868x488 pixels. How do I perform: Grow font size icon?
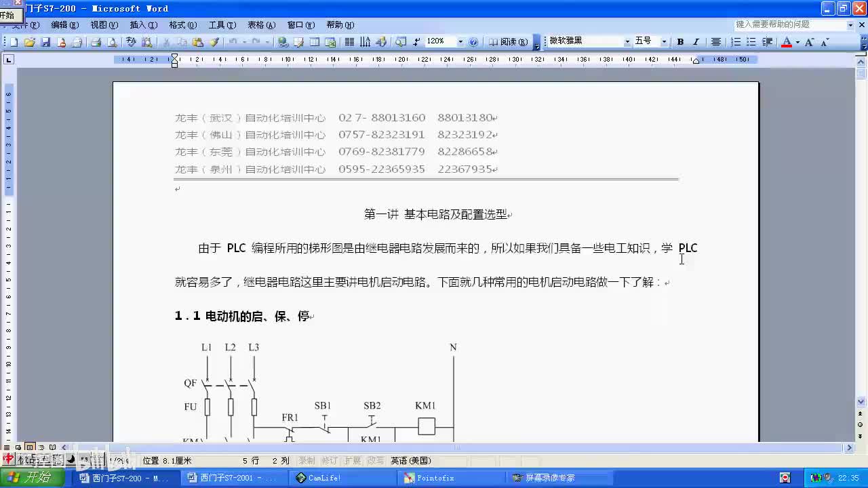(809, 42)
